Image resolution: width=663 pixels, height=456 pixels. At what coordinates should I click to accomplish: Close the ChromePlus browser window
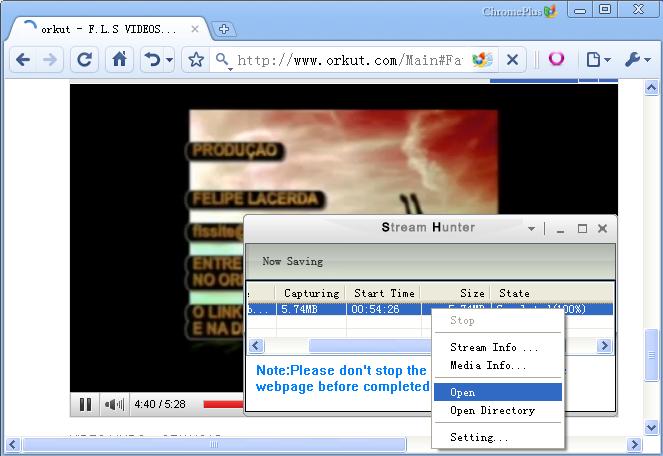(638, 9)
